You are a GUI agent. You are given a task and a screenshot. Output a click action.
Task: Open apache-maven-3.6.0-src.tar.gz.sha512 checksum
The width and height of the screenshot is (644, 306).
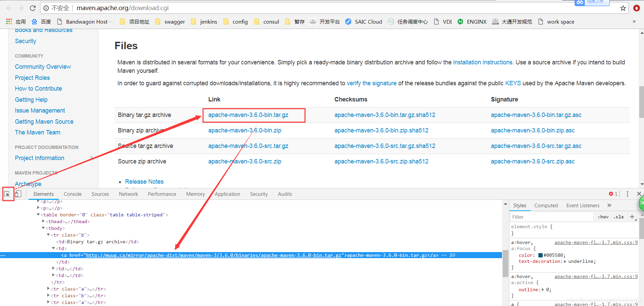[x=385, y=146]
